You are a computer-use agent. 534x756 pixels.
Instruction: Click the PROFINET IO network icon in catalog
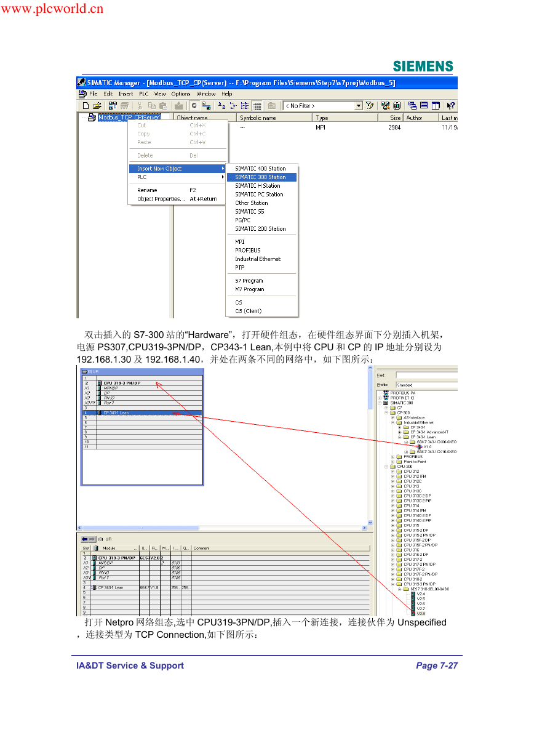(386, 398)
